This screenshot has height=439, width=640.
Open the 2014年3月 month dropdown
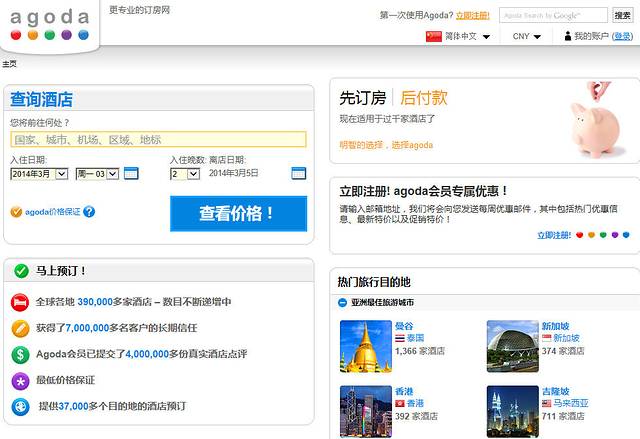click(39, 174)
